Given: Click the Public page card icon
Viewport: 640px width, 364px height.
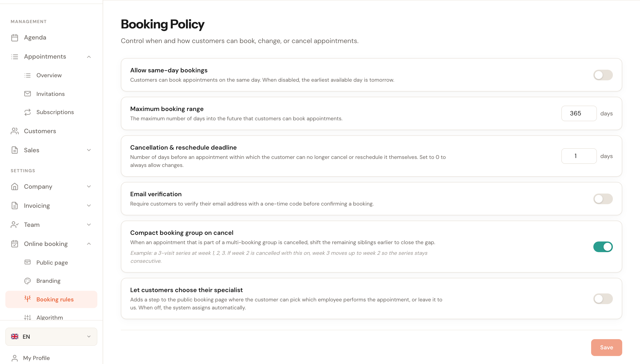Looking at the screenshot, I should 28,262.
